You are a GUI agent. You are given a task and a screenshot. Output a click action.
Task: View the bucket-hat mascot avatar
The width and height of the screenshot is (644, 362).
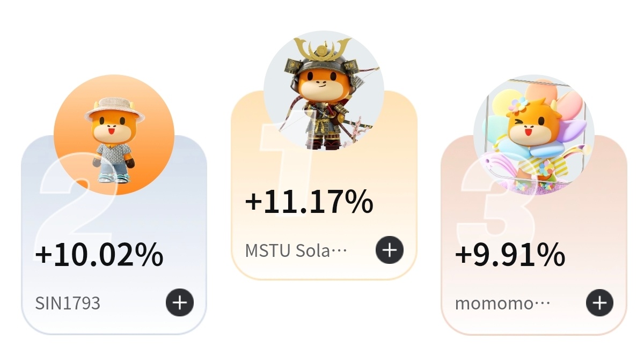[114, 134]
